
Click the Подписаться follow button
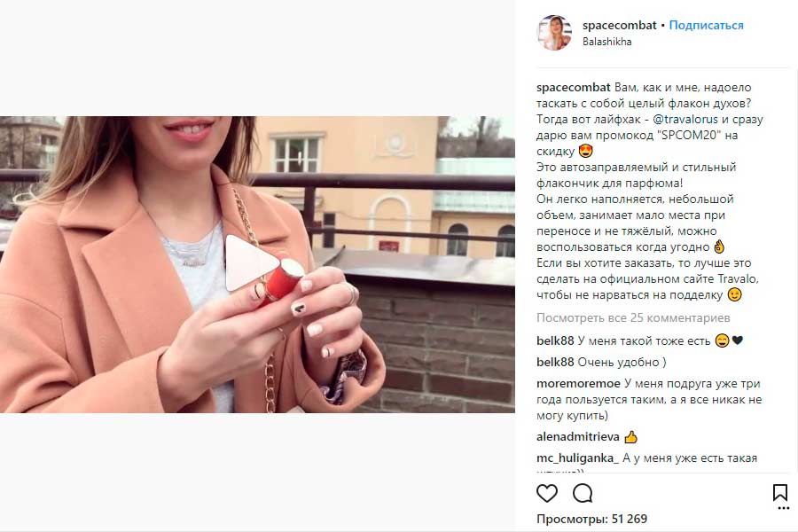(706, 25)
